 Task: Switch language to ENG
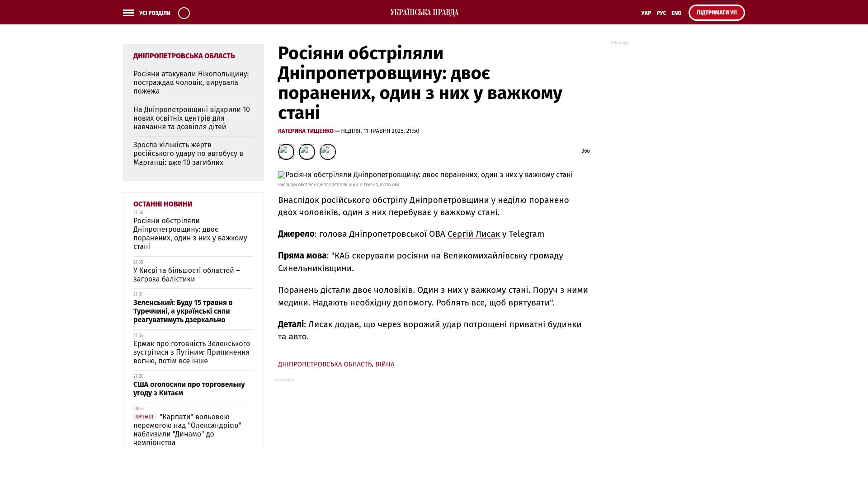(676, 13)
